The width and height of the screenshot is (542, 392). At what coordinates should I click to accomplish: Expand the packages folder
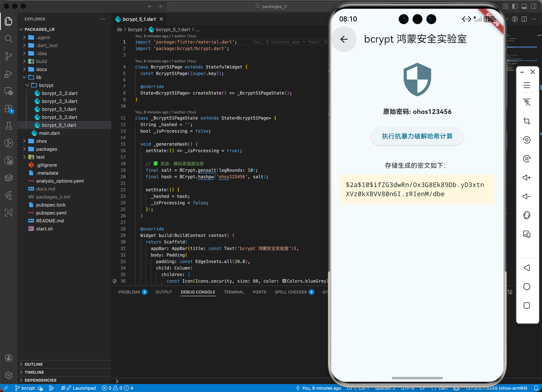click(47, 149)
